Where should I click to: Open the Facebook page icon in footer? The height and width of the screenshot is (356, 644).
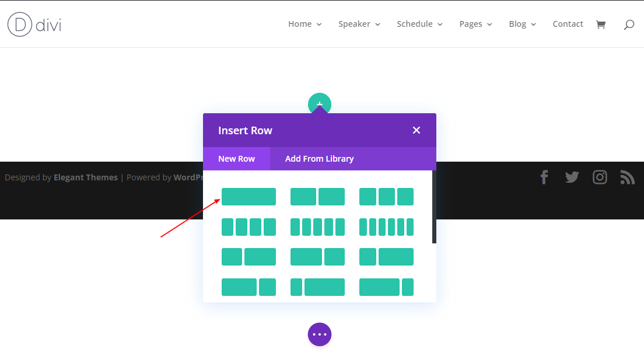544,177
